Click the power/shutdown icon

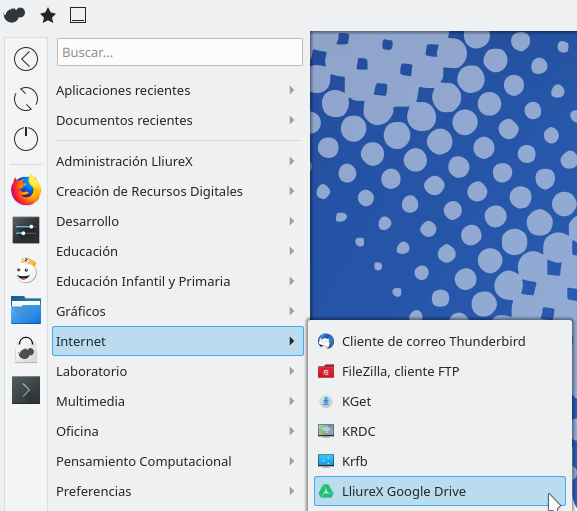pyautogui.click(x=26, y=139)
